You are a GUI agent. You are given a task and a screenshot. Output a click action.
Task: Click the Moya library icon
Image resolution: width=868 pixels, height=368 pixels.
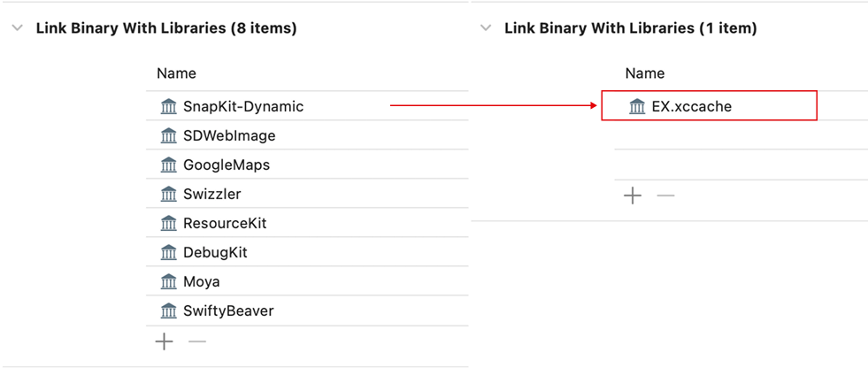click(x=168, y=281)
